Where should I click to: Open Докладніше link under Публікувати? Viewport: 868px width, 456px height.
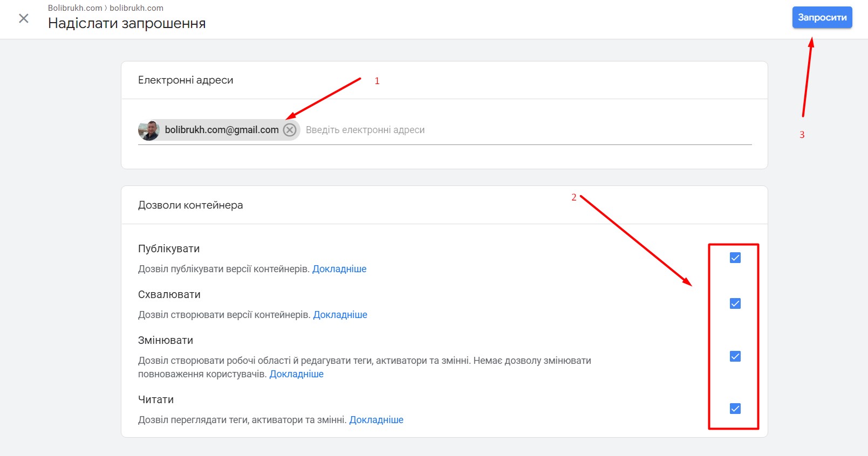pyautogui.click(x=339, y=269)
